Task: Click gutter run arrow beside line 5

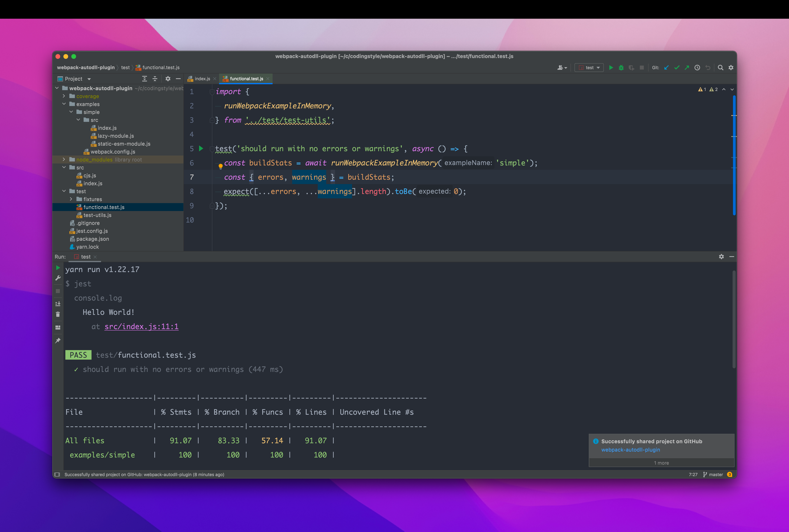Action: (201, 148)
